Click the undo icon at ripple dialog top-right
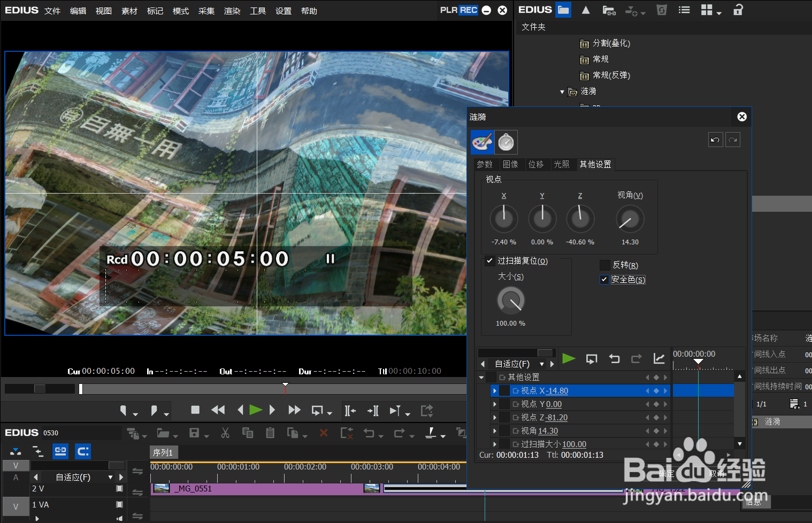The width and height of the screenshot is (812, 523). click(715, 140)
